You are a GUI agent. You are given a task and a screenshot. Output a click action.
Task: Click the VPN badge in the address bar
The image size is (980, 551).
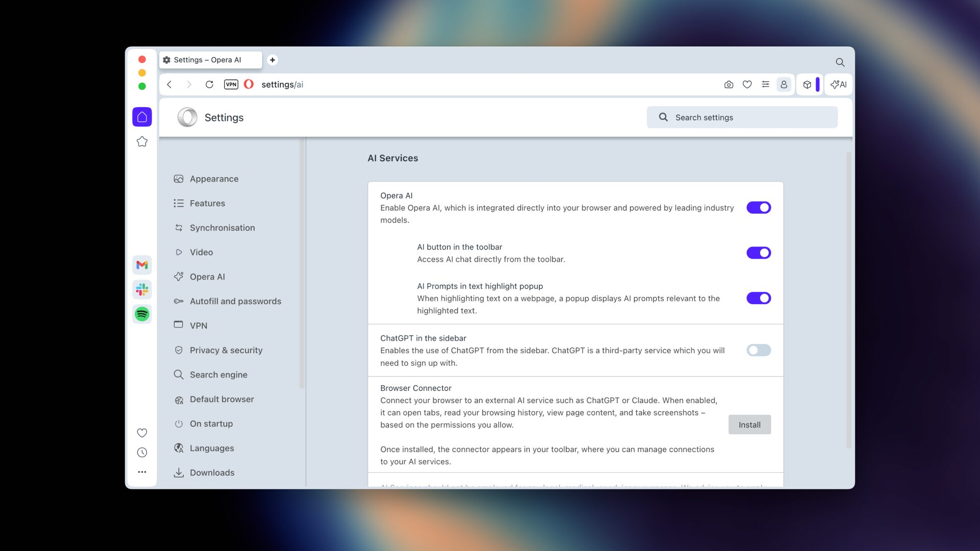point(231,84)
